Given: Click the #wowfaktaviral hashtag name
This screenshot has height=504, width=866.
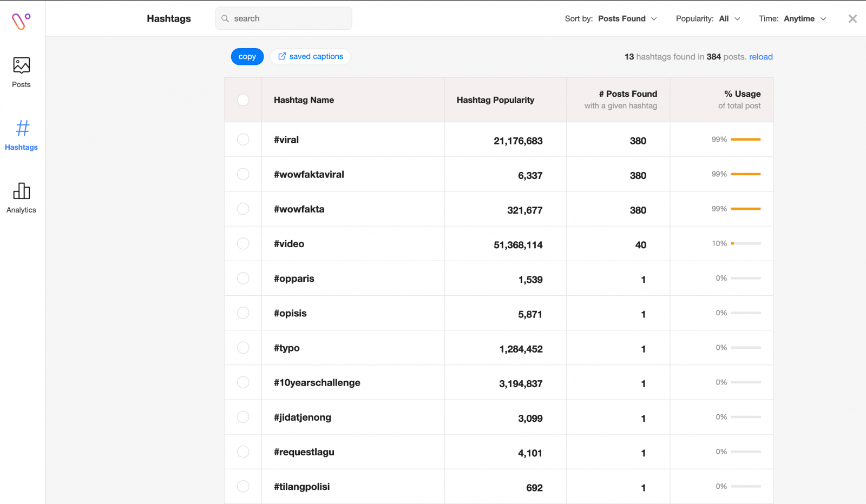Looking at the screenshot, I should click(309, 174).
